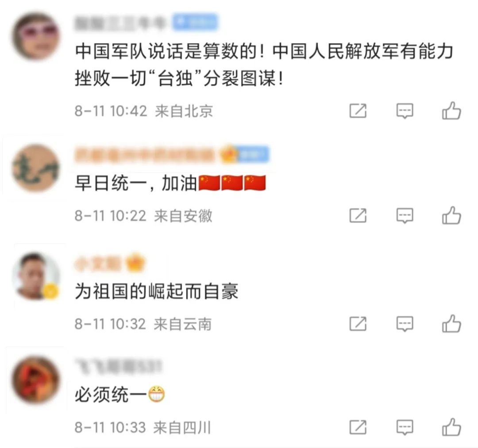Screen dimensions: 478x448
Task: View profile of Anhui commenter's avatar
Action: pyautogui.click(x=35, y=168)
